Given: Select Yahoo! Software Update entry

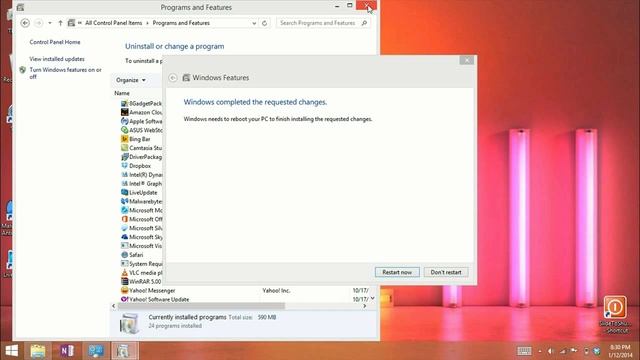Looking at the screenshot, I should (155, 300).
